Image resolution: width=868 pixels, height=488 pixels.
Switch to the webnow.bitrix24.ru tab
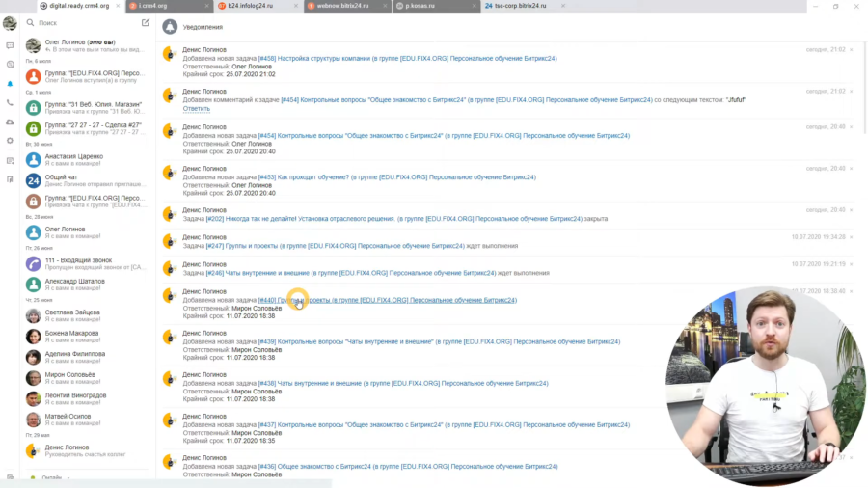(346, 6)
